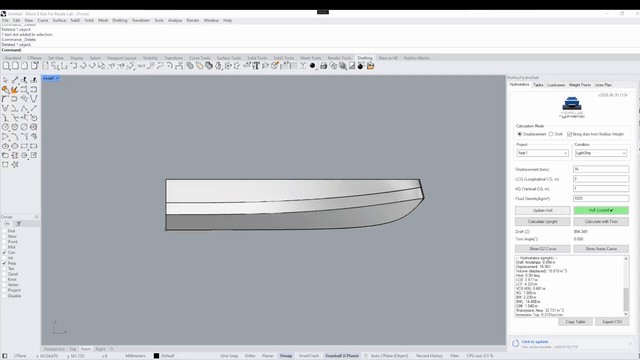Switch to the Lines Plan tab

click(603, 85)
